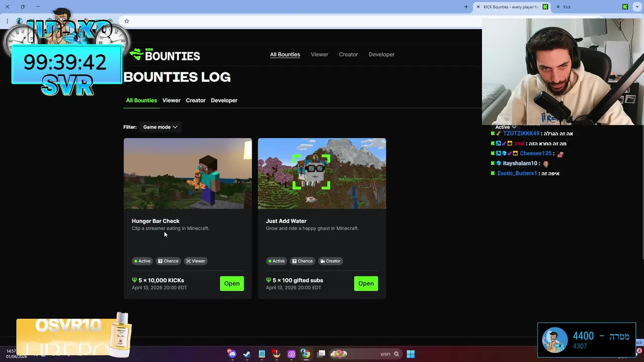Viewport: 644px width, 362px height.
Task: Click the Chance tag icon on Hunger Bar Check
Action: 160,261
